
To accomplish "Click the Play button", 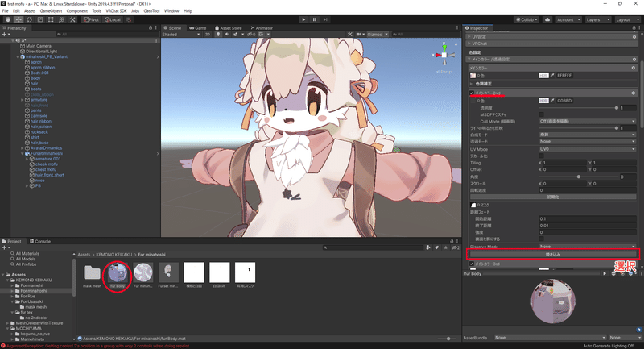I will (303, 19).
